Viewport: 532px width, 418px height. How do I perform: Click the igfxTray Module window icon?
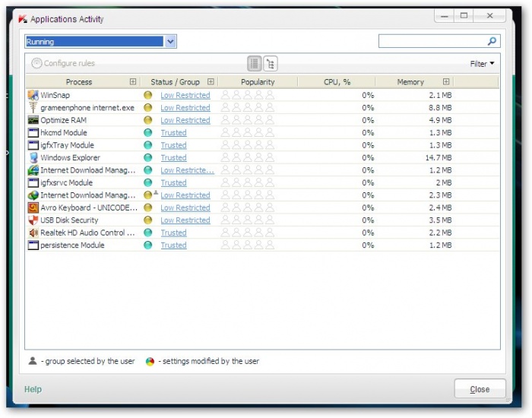pyautogui.click(x=33, y=145)
